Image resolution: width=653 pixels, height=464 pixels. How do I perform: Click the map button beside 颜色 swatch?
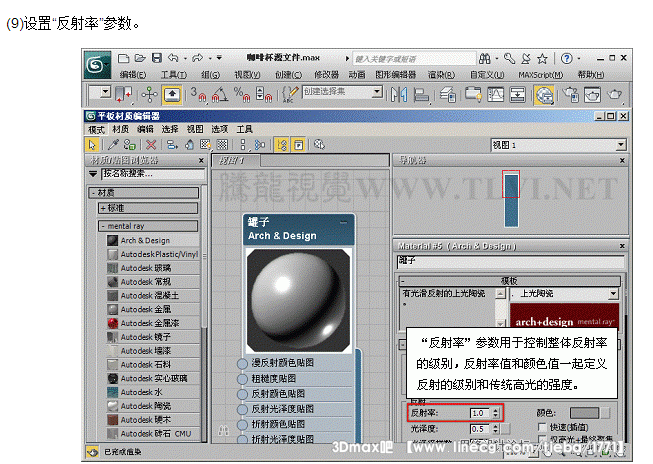(x=605, y=413)
